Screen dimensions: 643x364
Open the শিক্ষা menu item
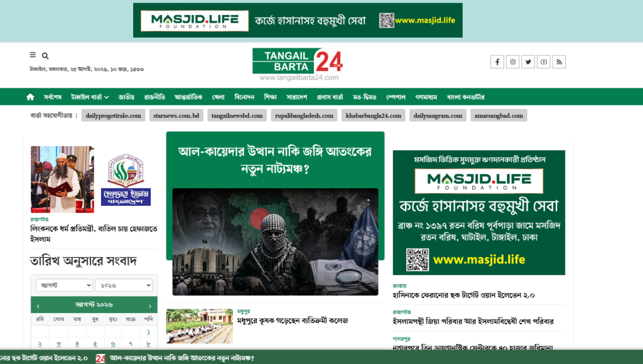pyautogui.click(x=270, y=97)
